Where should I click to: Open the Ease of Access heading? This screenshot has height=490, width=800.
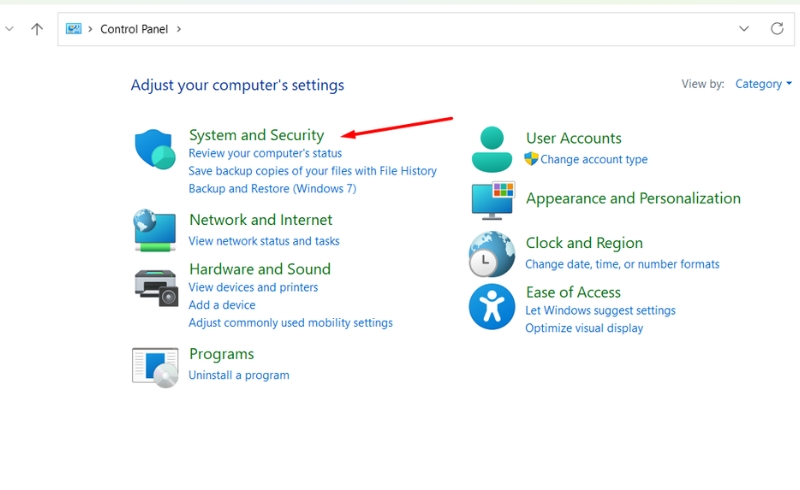573,292
